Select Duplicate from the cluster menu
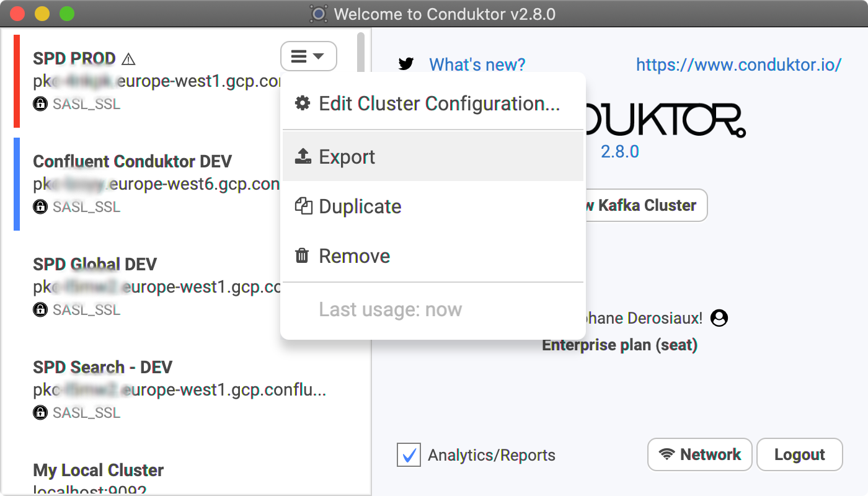 tap(432, 206)
